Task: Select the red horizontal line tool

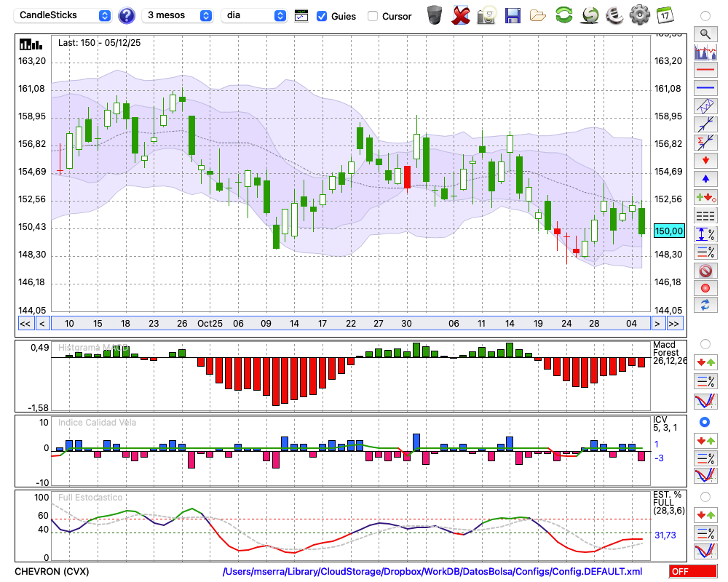Action: [705, 71]
